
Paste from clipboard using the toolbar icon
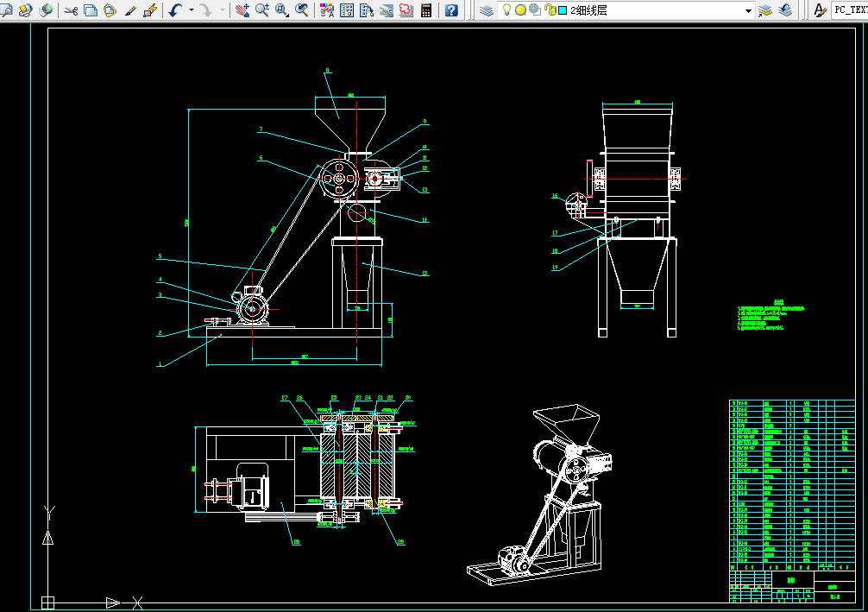tap(110, 10)
